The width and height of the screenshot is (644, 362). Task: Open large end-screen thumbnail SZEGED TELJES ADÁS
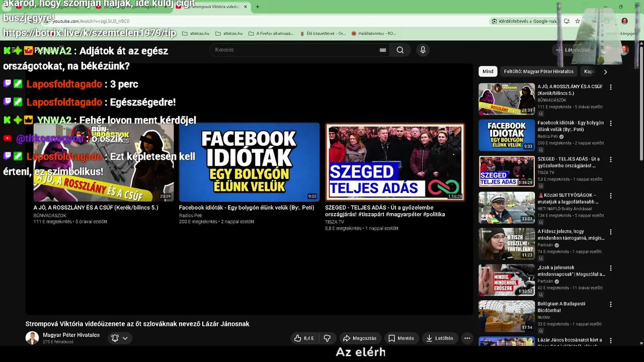pos(395,162)
